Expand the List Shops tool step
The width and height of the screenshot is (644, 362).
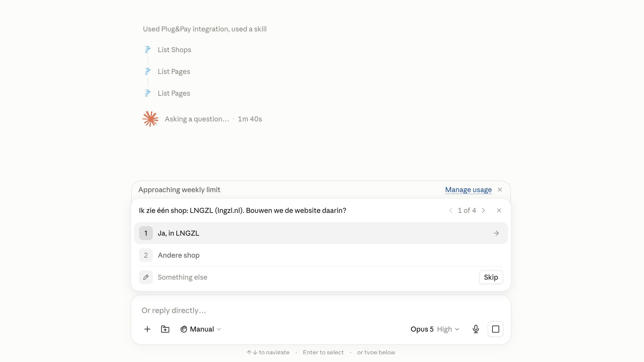click(174, 50)
